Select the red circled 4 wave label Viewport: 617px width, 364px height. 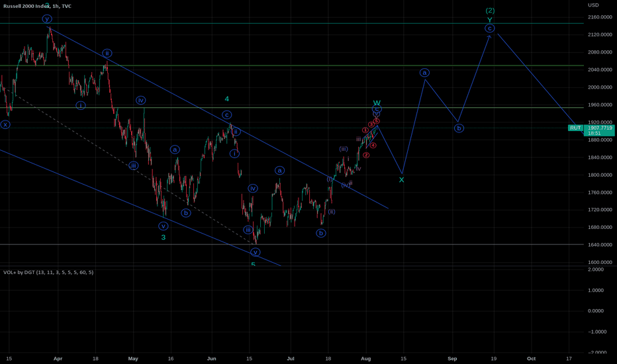373,145
